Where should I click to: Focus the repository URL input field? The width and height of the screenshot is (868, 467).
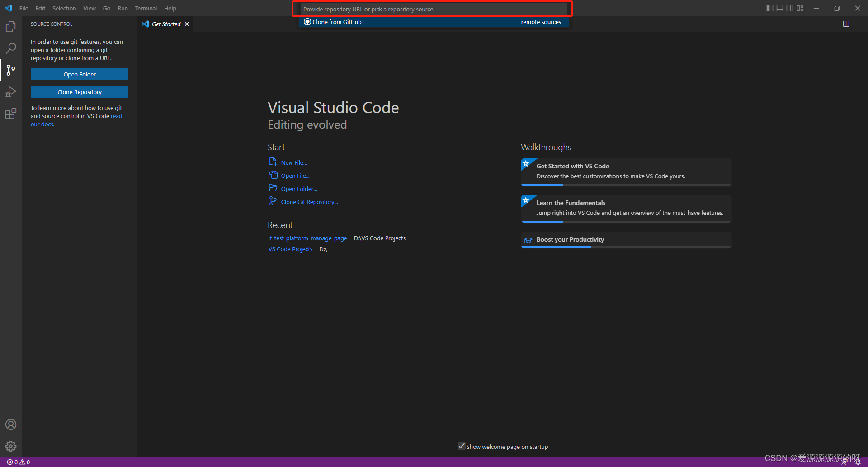click(x=433, y=9)
